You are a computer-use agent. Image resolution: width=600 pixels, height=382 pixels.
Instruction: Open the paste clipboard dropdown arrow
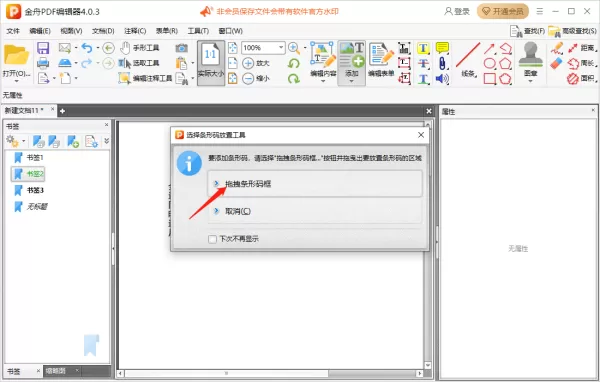pos(192,63)
